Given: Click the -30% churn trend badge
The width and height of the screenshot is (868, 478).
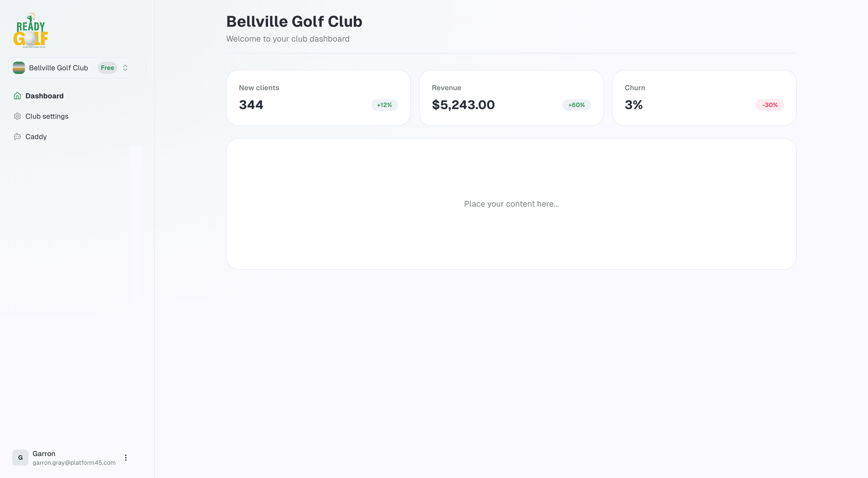Looking at the screenshot, I should coord(770,105).
